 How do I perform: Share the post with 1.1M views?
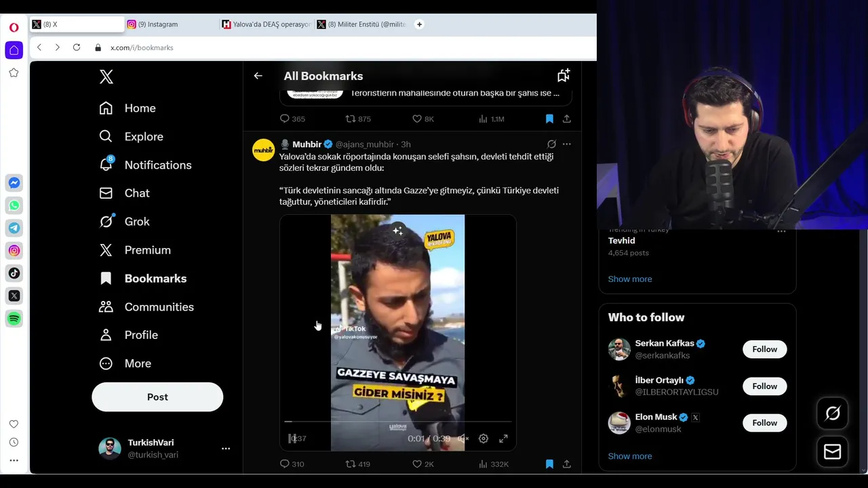point(567,119)
